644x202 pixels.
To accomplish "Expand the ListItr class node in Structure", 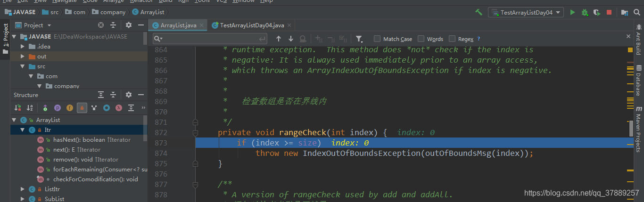I will coord(23,189).
